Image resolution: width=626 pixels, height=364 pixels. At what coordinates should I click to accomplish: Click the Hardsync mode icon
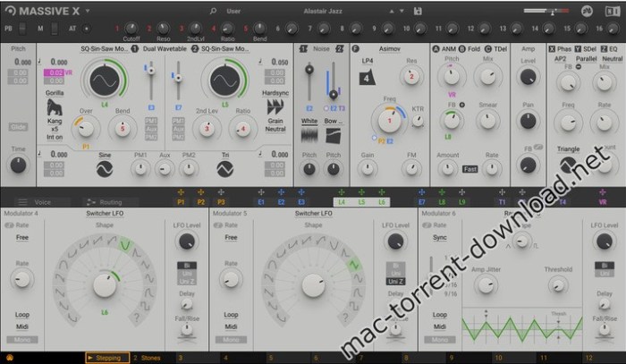[275, 106]
